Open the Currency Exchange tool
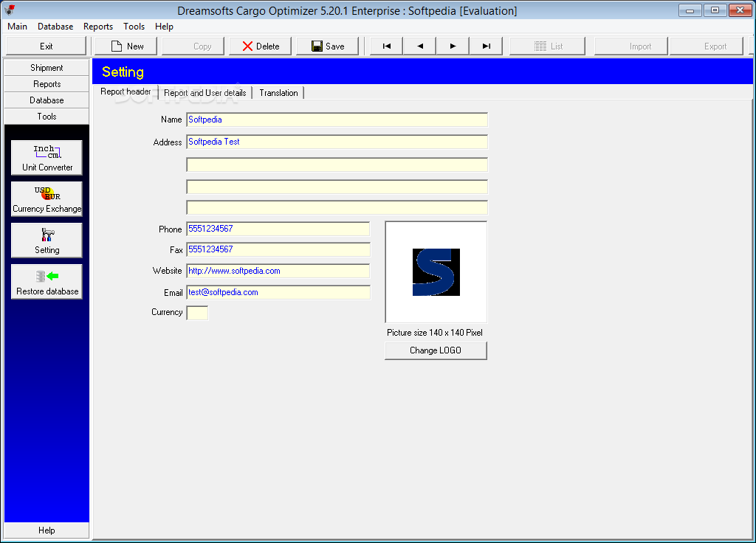Image resolution: width=756 pixels, height=543 pixels. pyautogui.click(x=47, y=199)
